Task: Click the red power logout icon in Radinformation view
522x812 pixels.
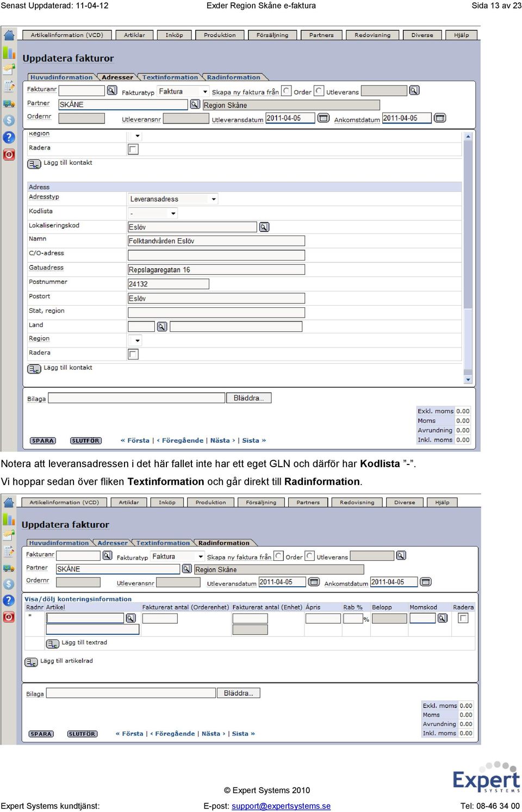Action: [x=9, y=617]
